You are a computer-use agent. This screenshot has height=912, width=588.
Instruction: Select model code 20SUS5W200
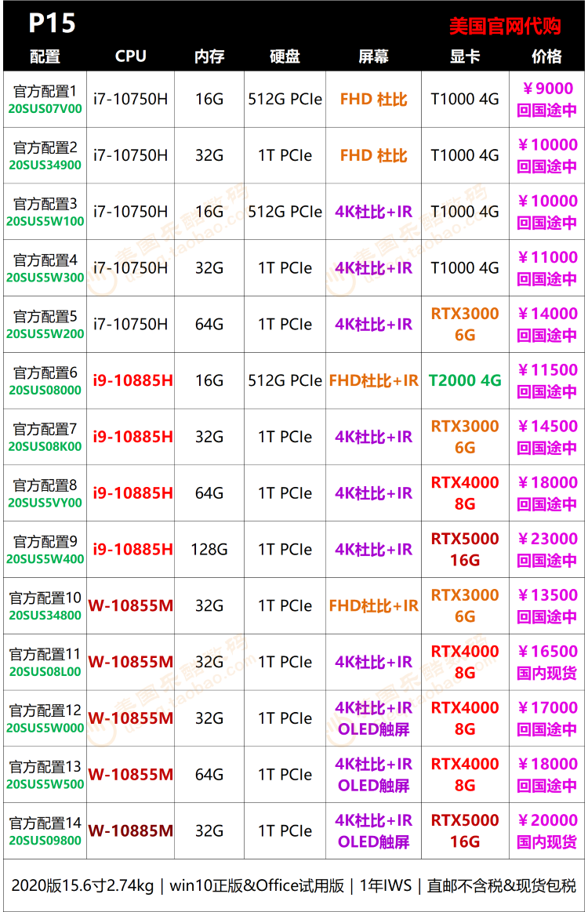[x=45, y=334]
